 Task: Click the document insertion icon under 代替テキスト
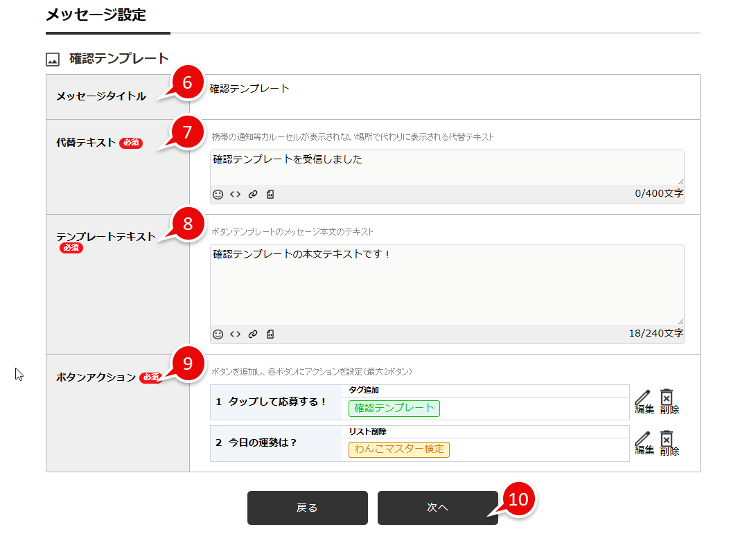pyautogui.click(x=270, y=195)
